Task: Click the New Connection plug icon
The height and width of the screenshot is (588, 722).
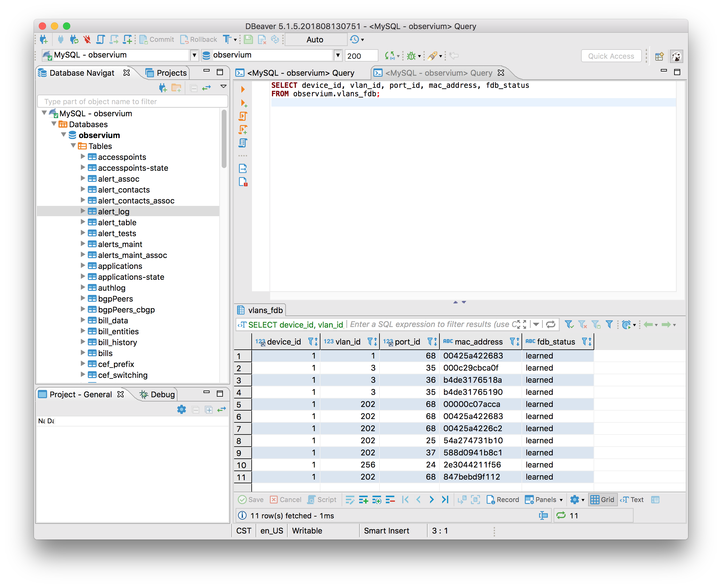Action: click(x=44, y=40)
